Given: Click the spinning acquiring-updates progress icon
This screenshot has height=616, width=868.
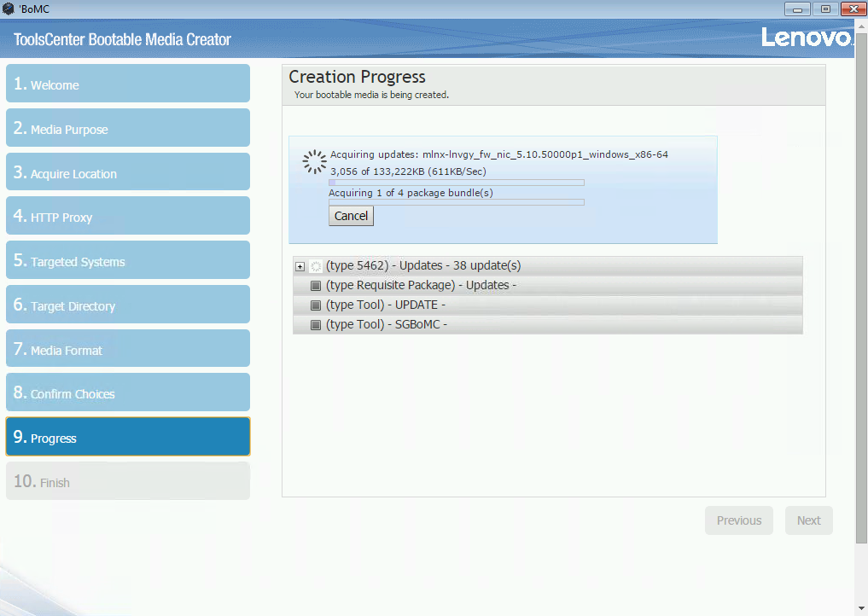Looking at the screenshot, I should pyautogui.click(x=314, y=162).
